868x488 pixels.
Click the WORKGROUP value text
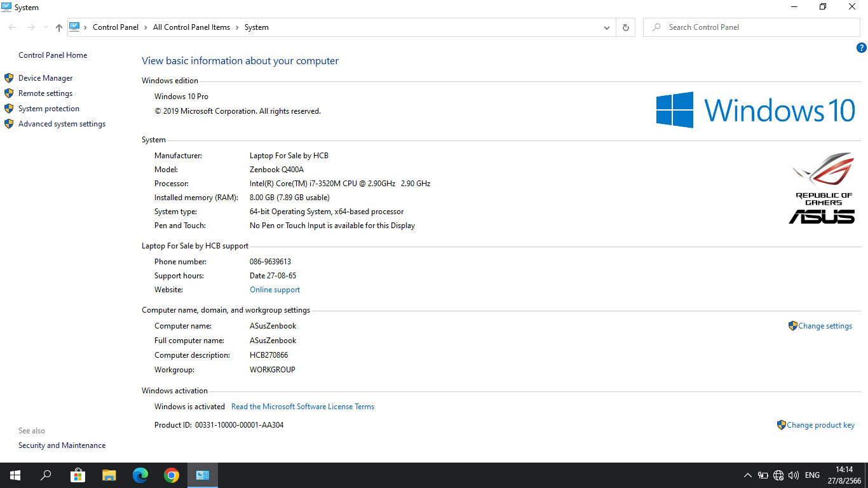(273, 370)
